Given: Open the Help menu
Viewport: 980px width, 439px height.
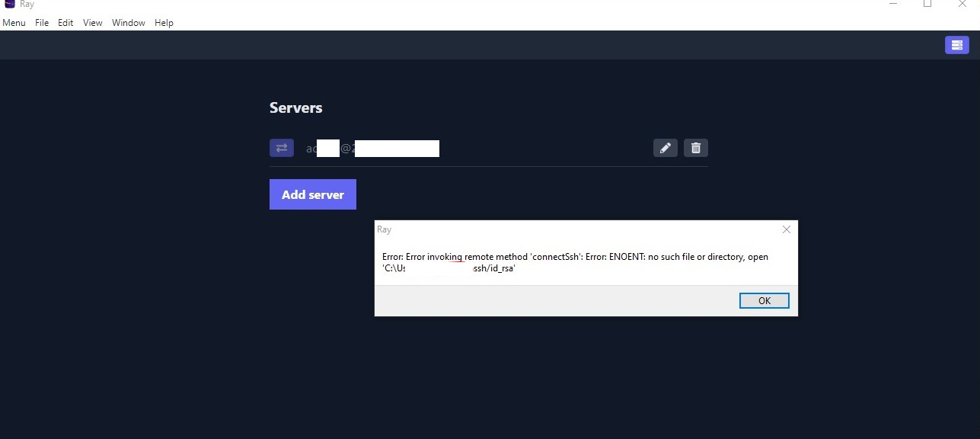Looking at the screenshot, I should coord(164,22).
